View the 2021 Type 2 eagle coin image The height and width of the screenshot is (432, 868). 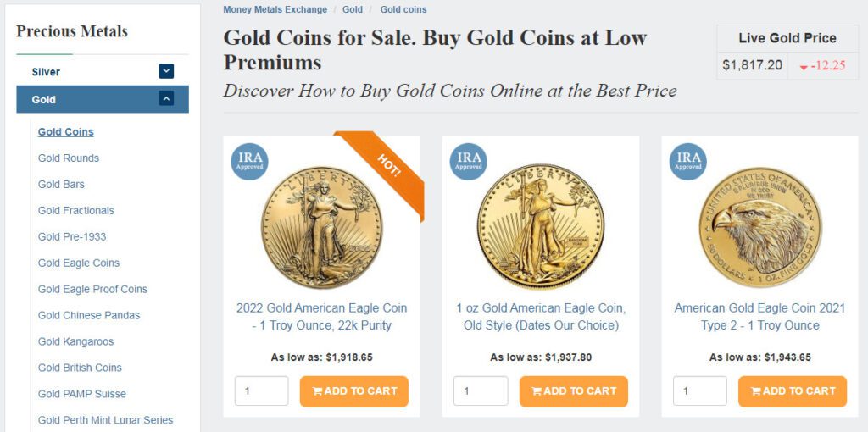pyautogui.click(x=759, y=227)
